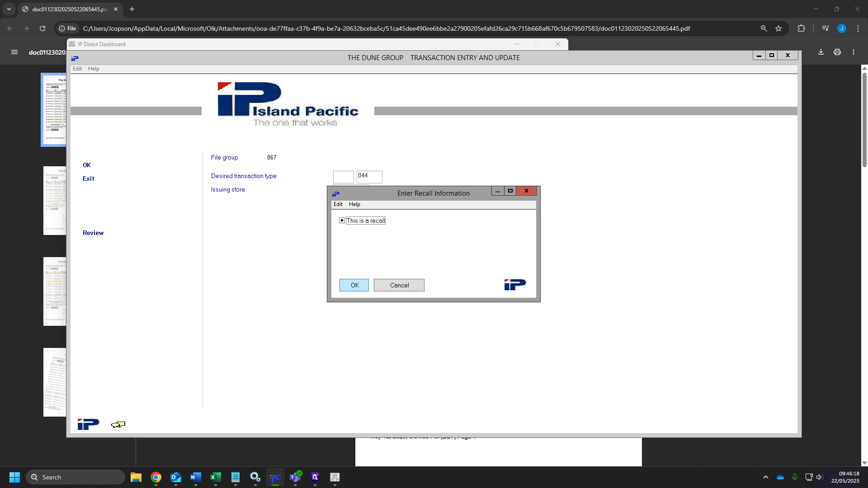
Task: Open the Chrome profile avatar
Action: pos(842,28)
